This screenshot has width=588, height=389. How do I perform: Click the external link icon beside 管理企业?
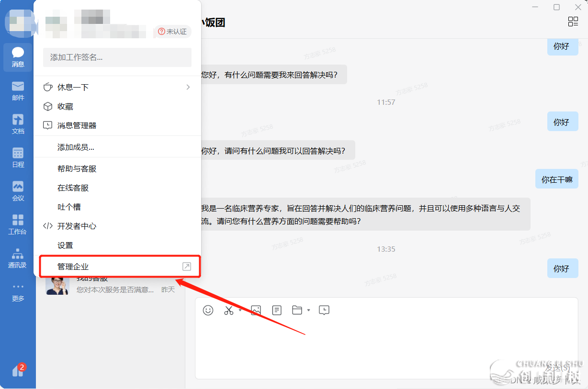click(187, 267)
